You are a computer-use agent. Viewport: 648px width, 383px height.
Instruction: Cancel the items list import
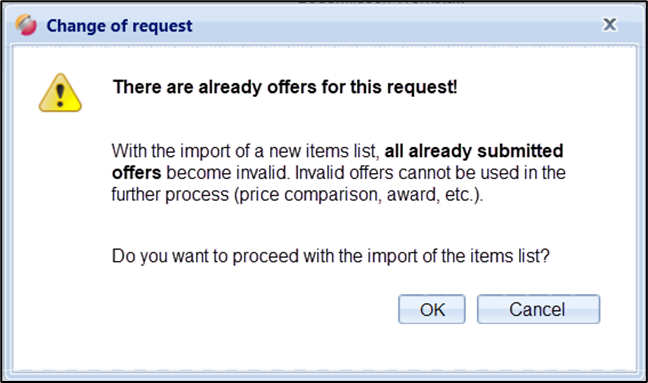[538, 309]
